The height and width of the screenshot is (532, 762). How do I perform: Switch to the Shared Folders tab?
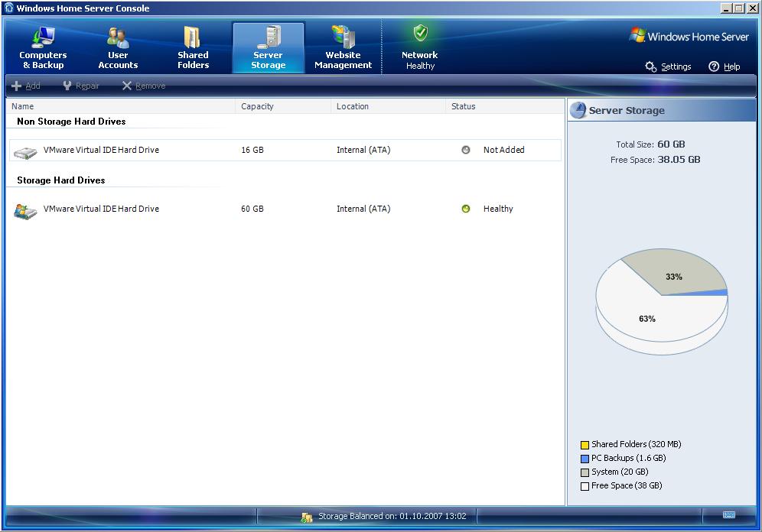pos(193,47)
